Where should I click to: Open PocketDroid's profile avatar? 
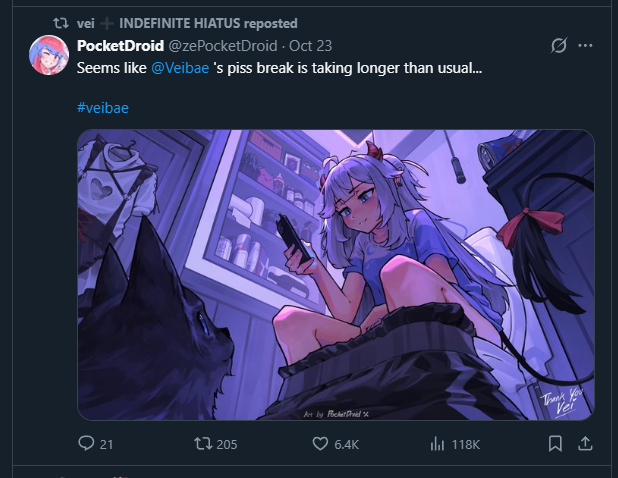click(49, 55)
